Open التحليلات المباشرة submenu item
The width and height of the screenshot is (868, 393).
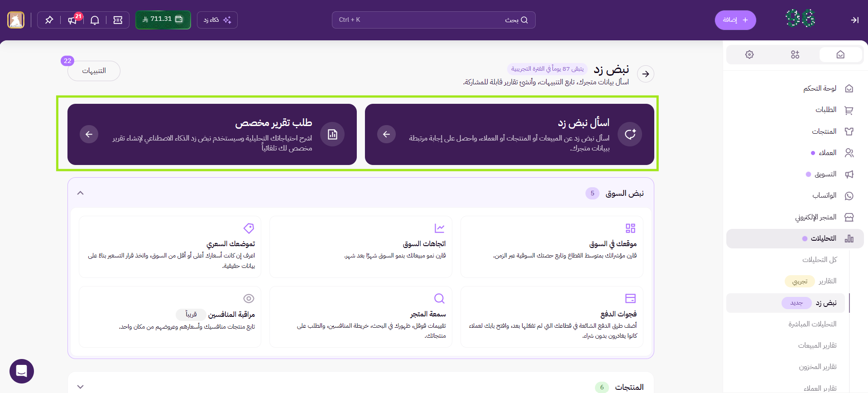(812, 324)
